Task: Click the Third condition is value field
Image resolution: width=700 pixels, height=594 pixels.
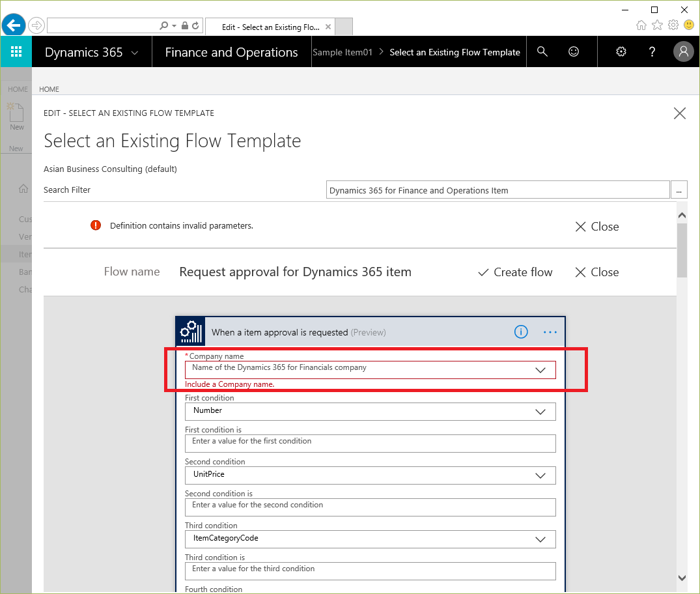Action: coord(370,571)
